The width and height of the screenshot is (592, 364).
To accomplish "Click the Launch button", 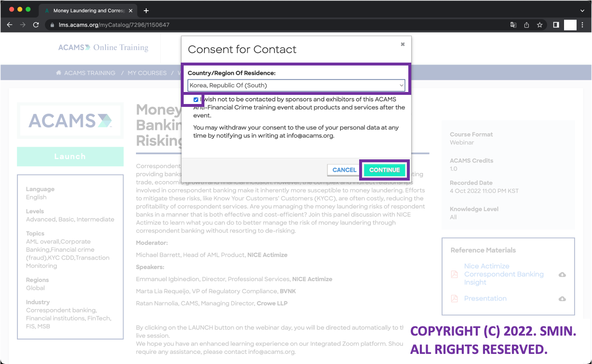I will coord(70,156).
